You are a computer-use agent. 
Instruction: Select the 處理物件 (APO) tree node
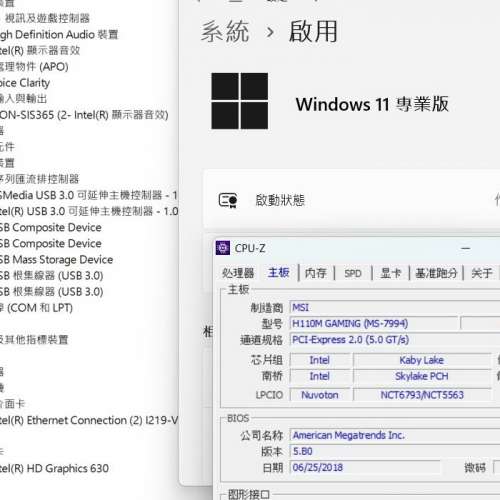click(x=34, y=67)
